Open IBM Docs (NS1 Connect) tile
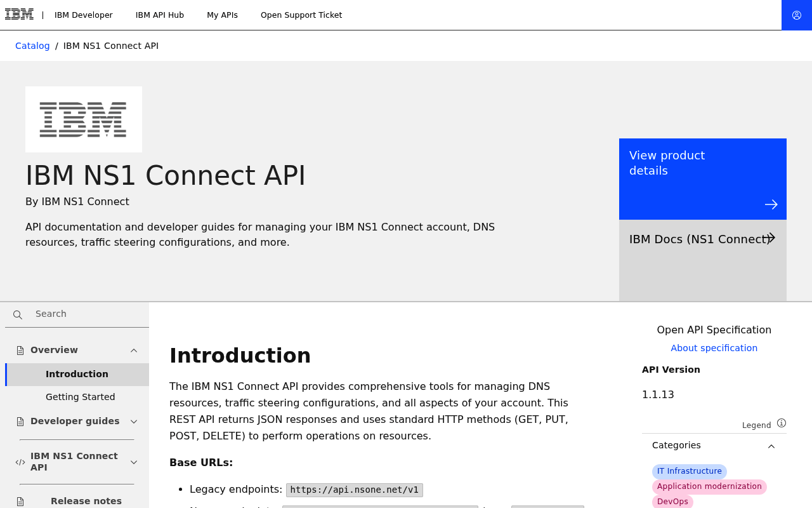Screen dimensions: 812x508 coord(703,260)
